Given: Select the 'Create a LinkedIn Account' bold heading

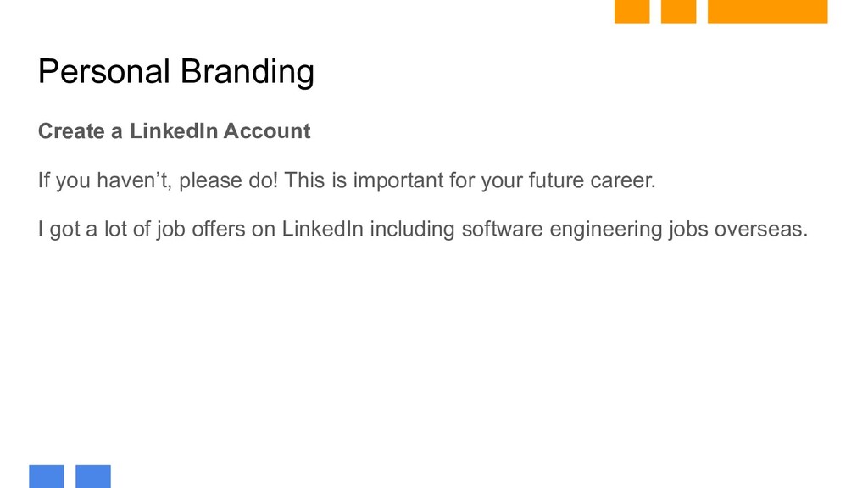Looking at the screenshot, I should (174, 131).
